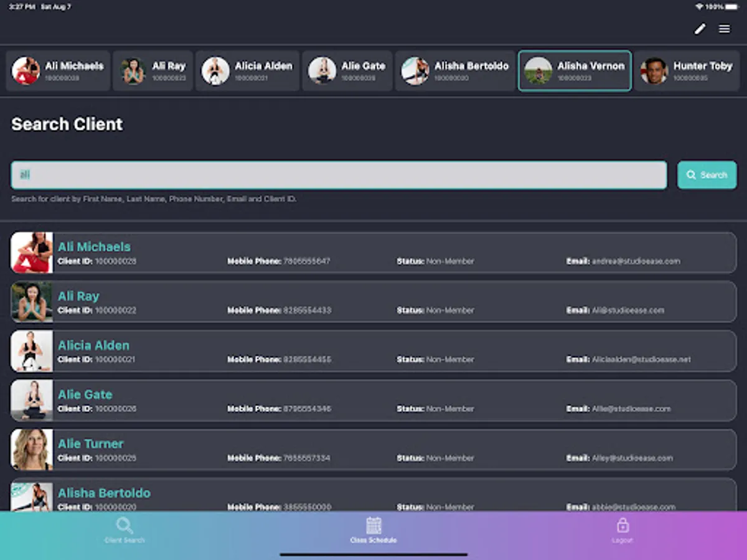
Task: Select highlighted Alisha Vernon card
Action: coord(575,71)
